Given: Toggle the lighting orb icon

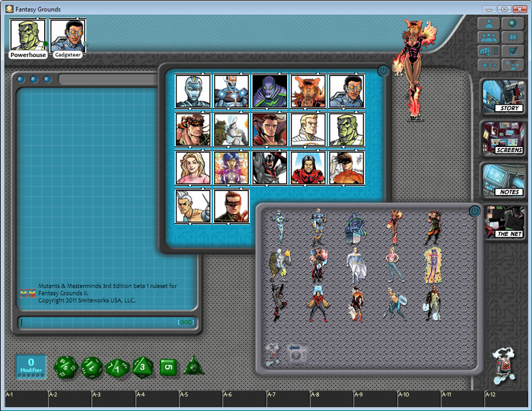Looking at the screenshot, I should 512,24.
